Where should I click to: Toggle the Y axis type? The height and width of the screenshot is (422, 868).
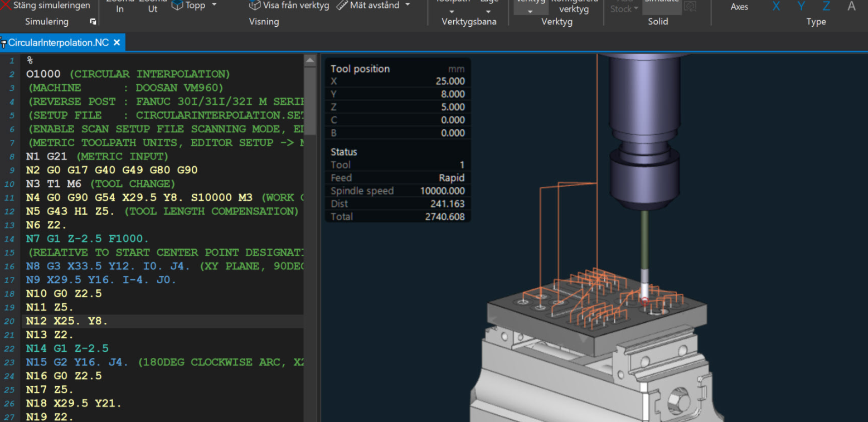pos(801,6)
